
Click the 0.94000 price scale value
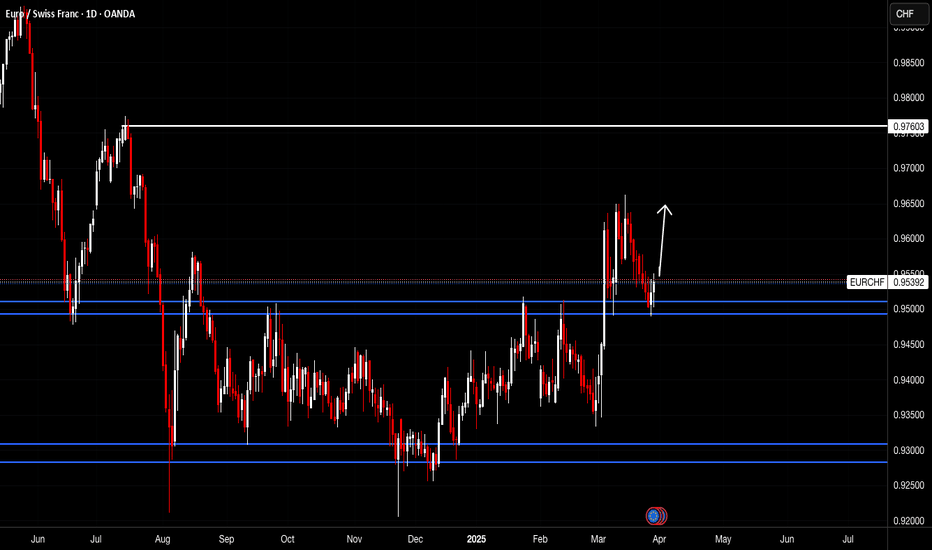pos(909,380)
